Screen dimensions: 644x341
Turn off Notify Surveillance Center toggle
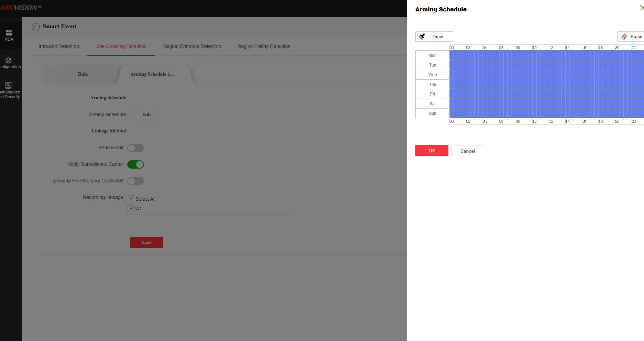click(x=136, y=164)
